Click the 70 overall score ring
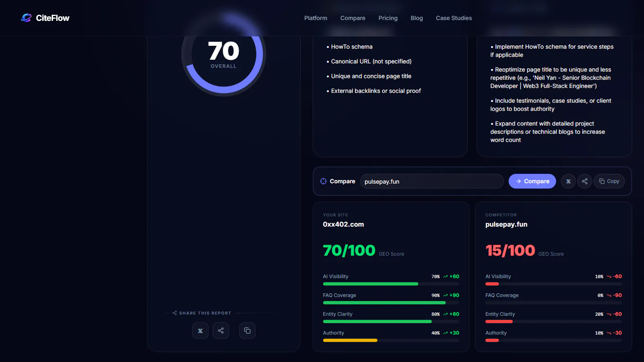644x362 pixels. [x=224, y=54]
